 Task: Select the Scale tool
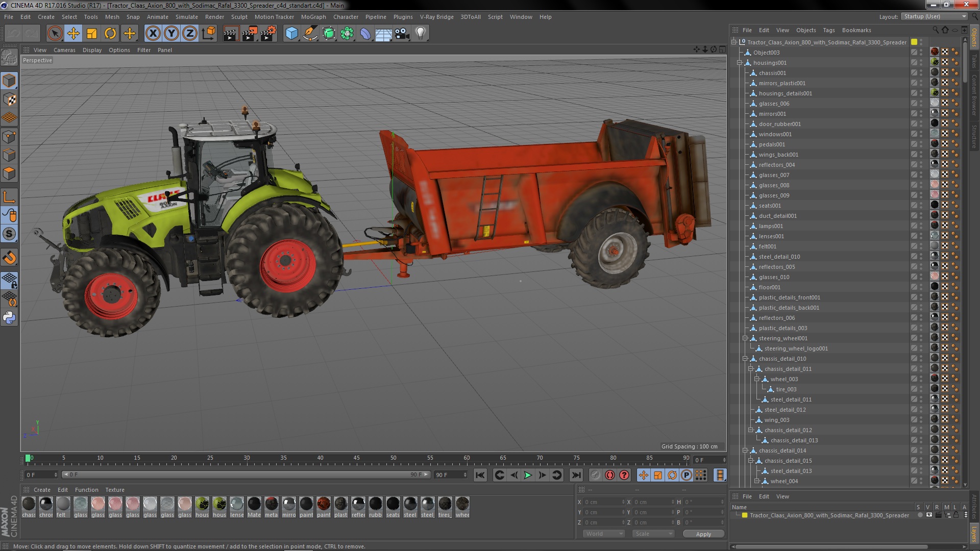point(92,34)
